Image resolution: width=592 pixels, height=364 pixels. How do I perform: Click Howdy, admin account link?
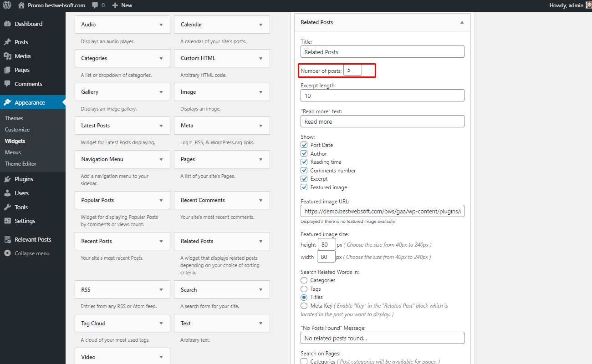pyautogui.click(x=567, y=5)
